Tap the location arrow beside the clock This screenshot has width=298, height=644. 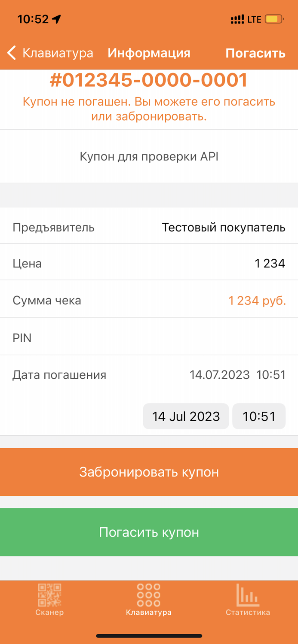(56, 18)
